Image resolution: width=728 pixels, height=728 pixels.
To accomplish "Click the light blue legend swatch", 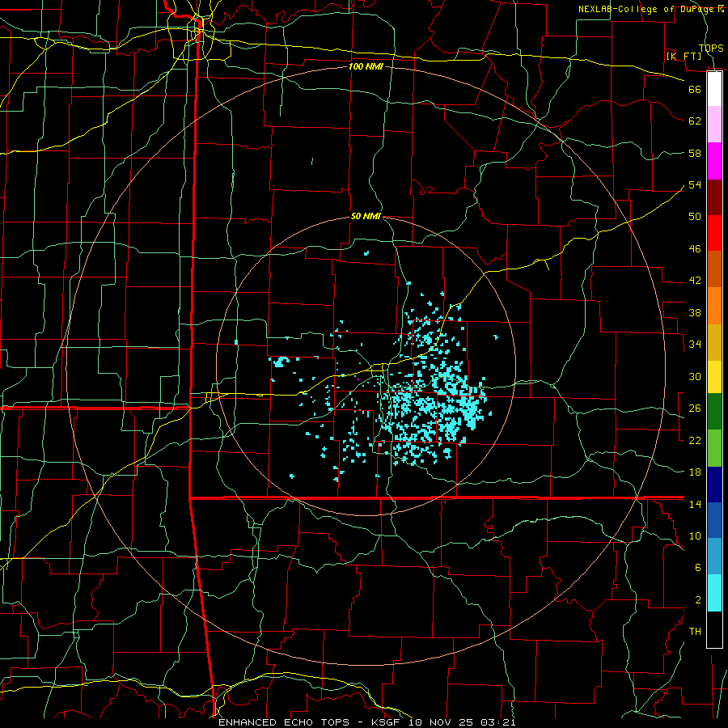I will (714, 557).
